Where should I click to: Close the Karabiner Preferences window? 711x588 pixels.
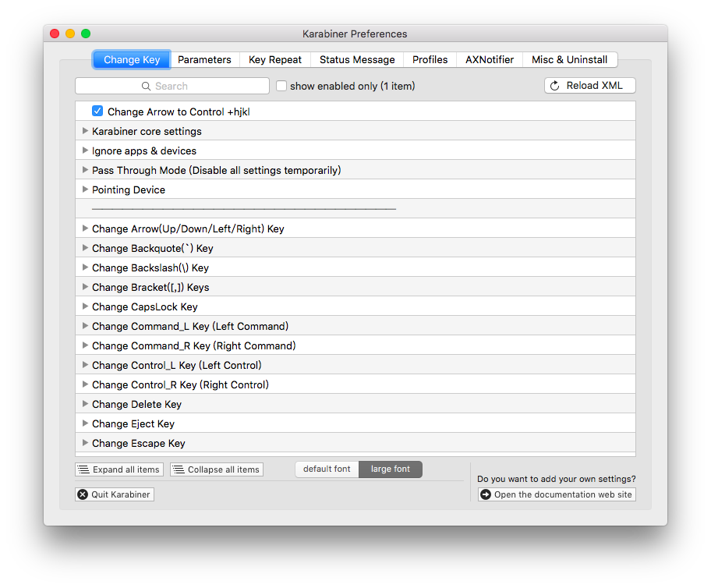coord(55,34)
